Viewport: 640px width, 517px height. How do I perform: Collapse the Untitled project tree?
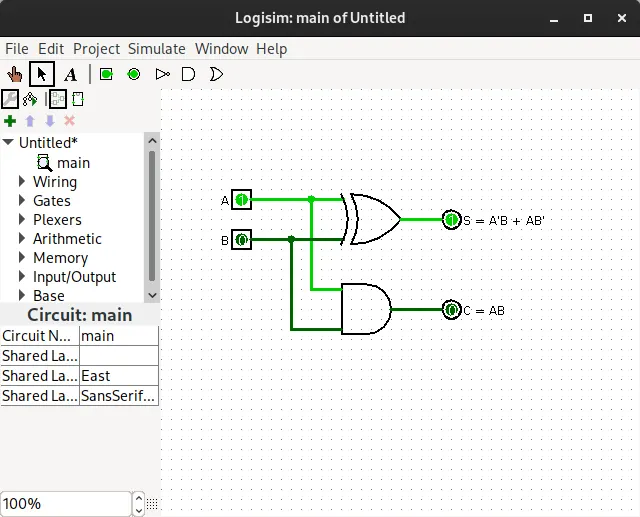(x=8, y=142)
